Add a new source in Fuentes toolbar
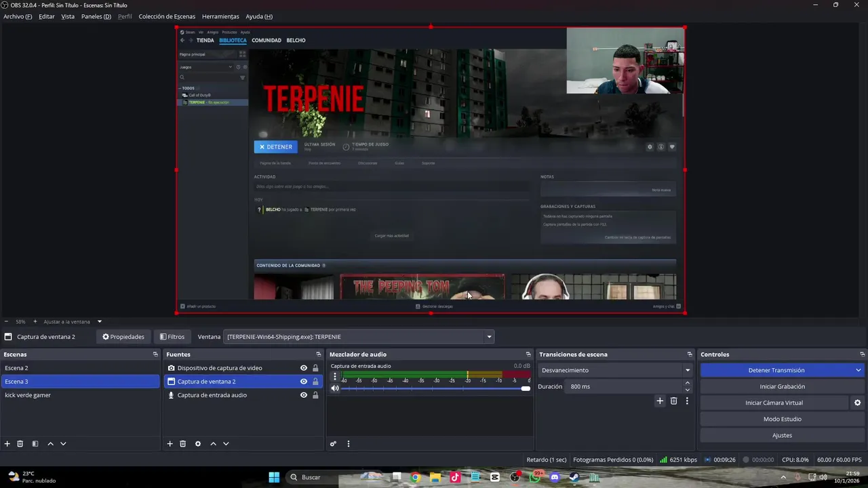The width and height of the screenshot is (868, 488). tap(170, 444)
